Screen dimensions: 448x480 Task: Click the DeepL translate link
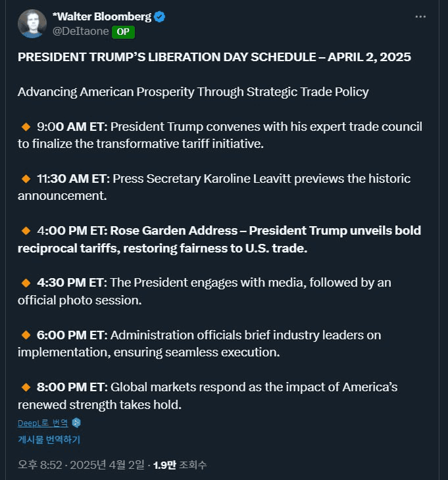[x=43, y=423]
